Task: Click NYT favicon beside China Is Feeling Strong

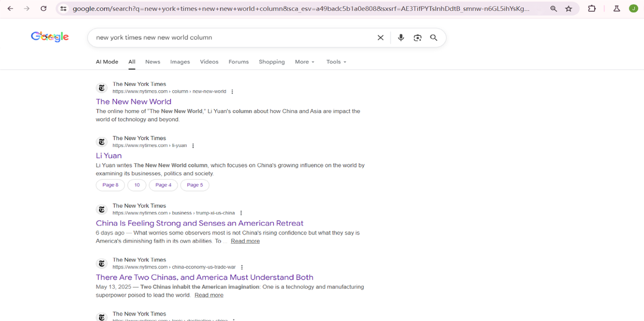Action: click(101, 209)
